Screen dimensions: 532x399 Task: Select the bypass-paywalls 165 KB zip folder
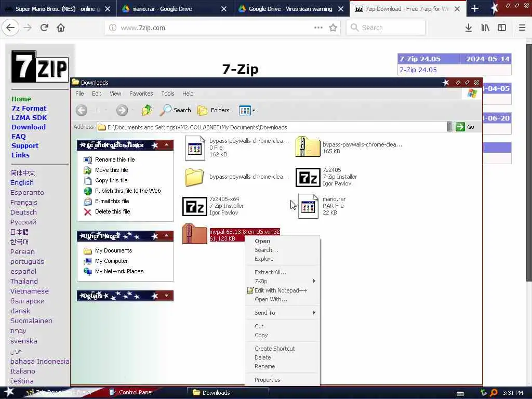(x=308, y=147)
